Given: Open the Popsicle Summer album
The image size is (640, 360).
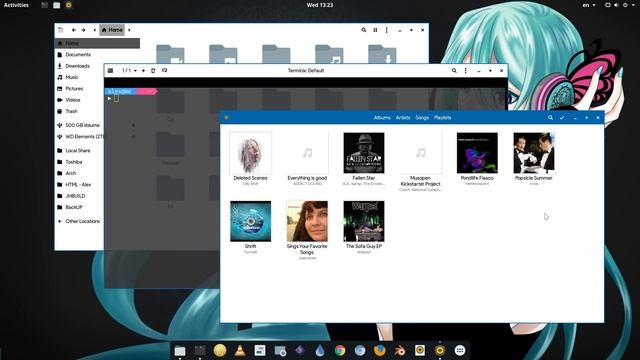Looking at the screenshot, I should (534, 153).
